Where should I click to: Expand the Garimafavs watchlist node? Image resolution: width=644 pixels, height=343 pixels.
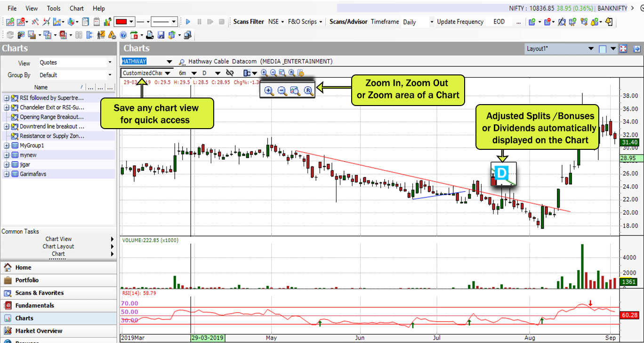click(x=7, y=174)
